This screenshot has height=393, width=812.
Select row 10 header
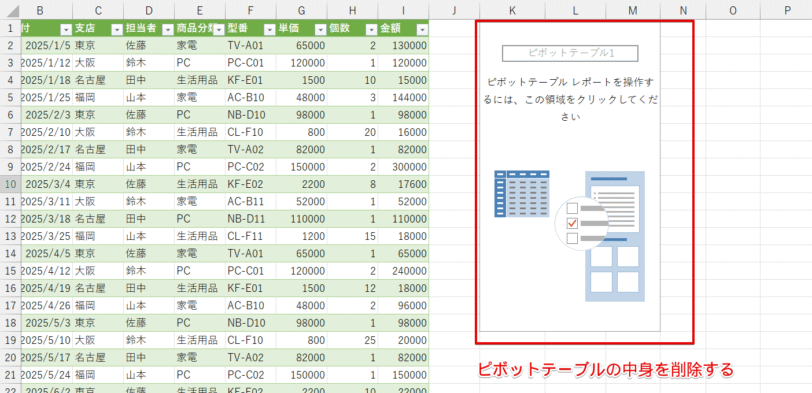click(x=10, y=184)
